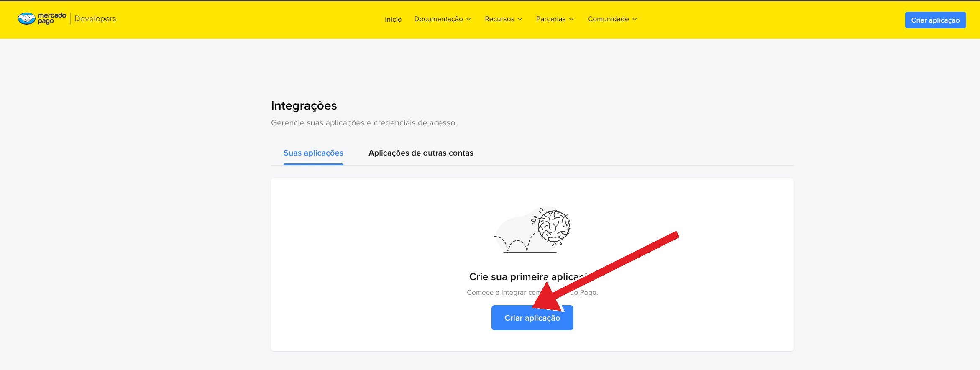Expand the Comunidade dropdown
Screen dimensions: 980x370
point(612,19)
